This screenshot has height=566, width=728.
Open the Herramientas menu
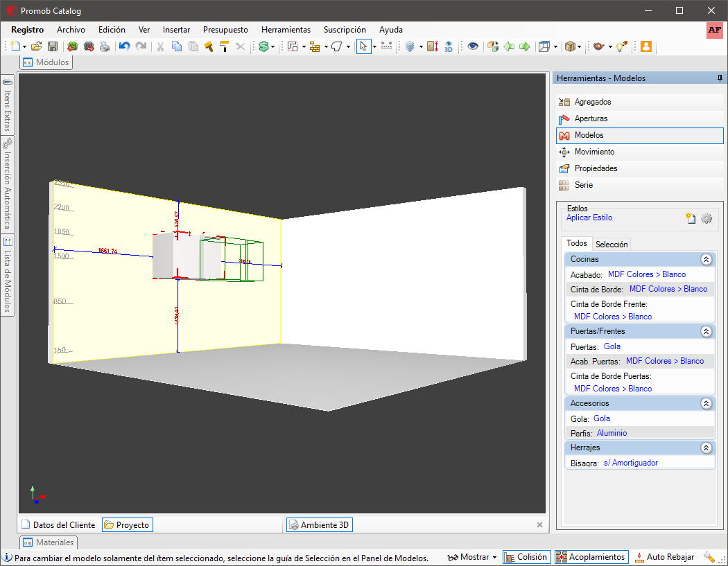click(x=286, y=30)
